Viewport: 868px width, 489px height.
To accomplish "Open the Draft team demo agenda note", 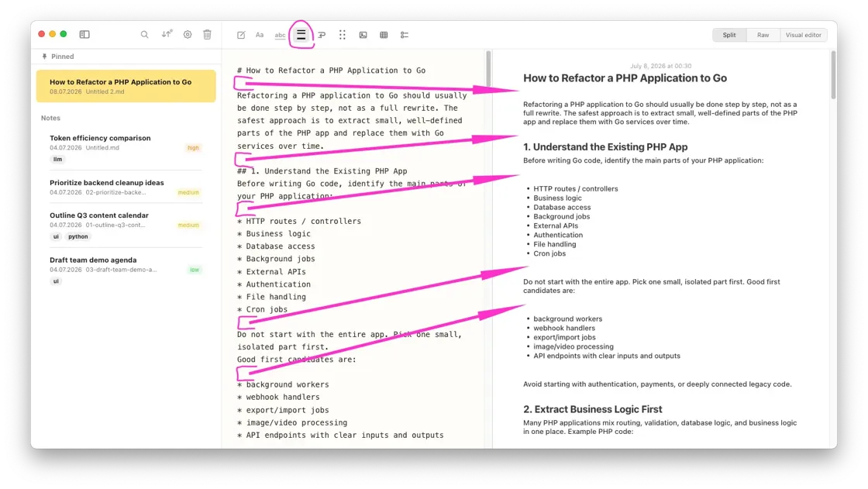I will click(126, 270).
